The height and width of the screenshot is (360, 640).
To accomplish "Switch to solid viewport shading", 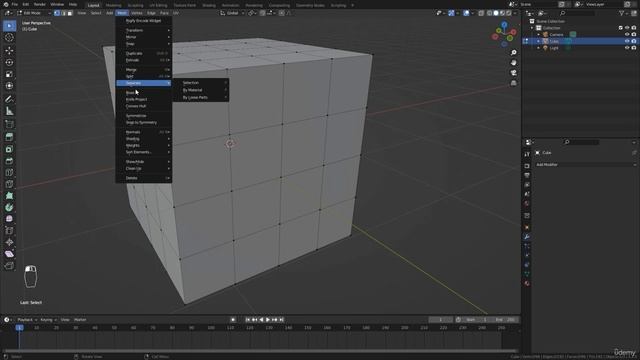I will tap(496, 13).
